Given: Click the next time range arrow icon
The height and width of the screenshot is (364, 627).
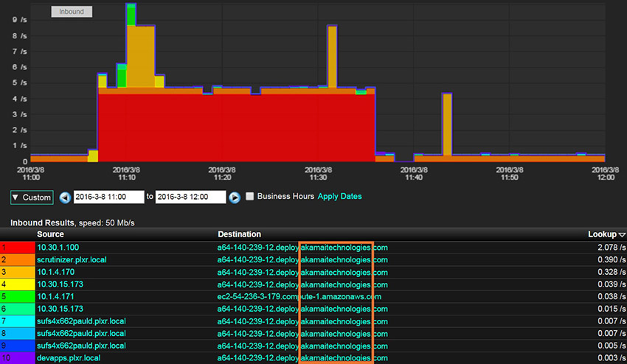Looking at the screenshot, I should click(x=235, y=197).
